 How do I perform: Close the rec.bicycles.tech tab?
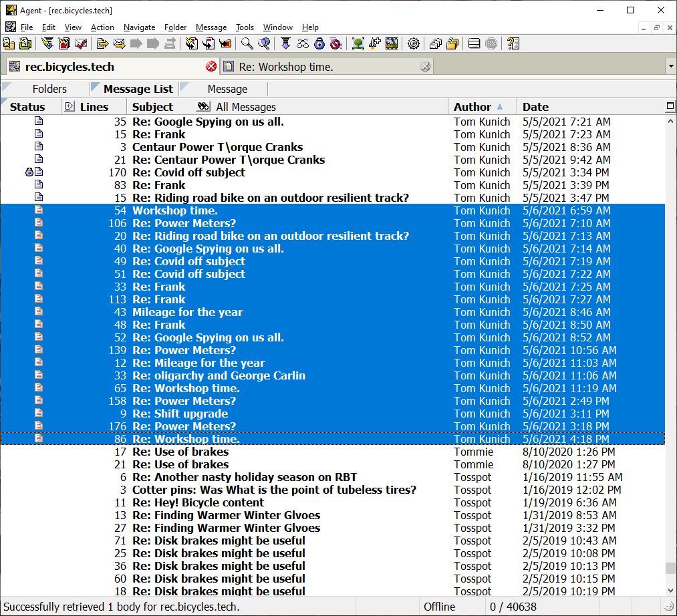211,66
